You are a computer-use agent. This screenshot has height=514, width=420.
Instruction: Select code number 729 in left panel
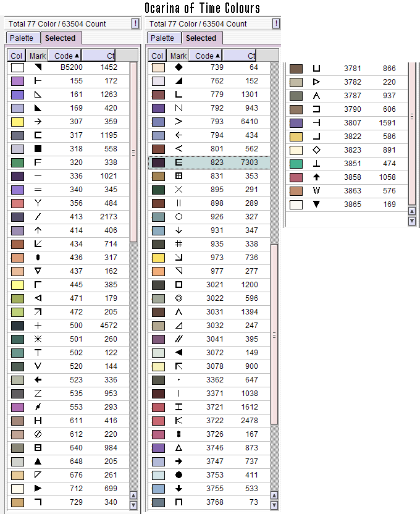point(76,502)
